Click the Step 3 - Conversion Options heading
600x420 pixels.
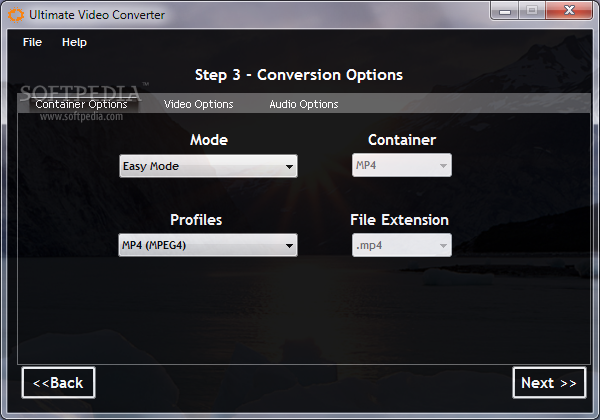298,75
